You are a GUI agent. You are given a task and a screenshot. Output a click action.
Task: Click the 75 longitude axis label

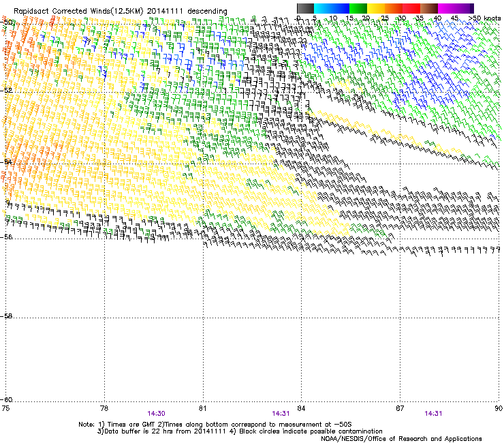pyautogui.click(x=5, y=408)
